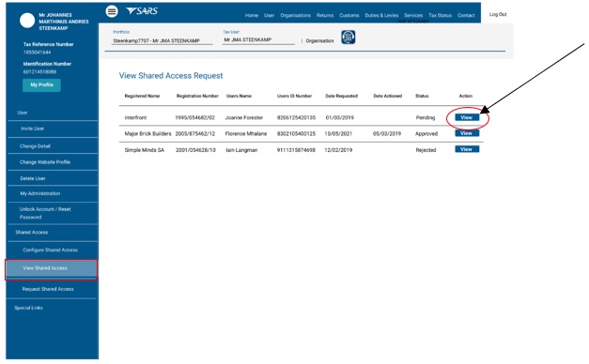
Task: Click the My Profile button
Action: click(x=41, y=85)
